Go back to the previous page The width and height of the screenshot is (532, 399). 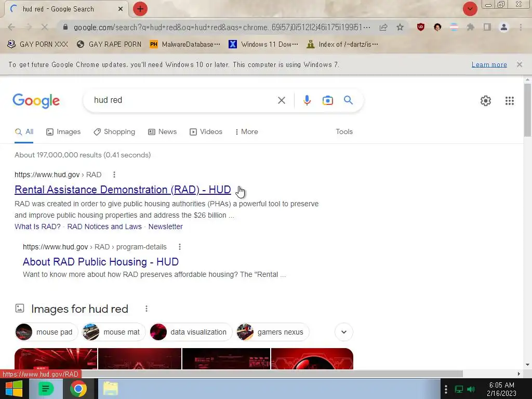[x=11, y=27]
